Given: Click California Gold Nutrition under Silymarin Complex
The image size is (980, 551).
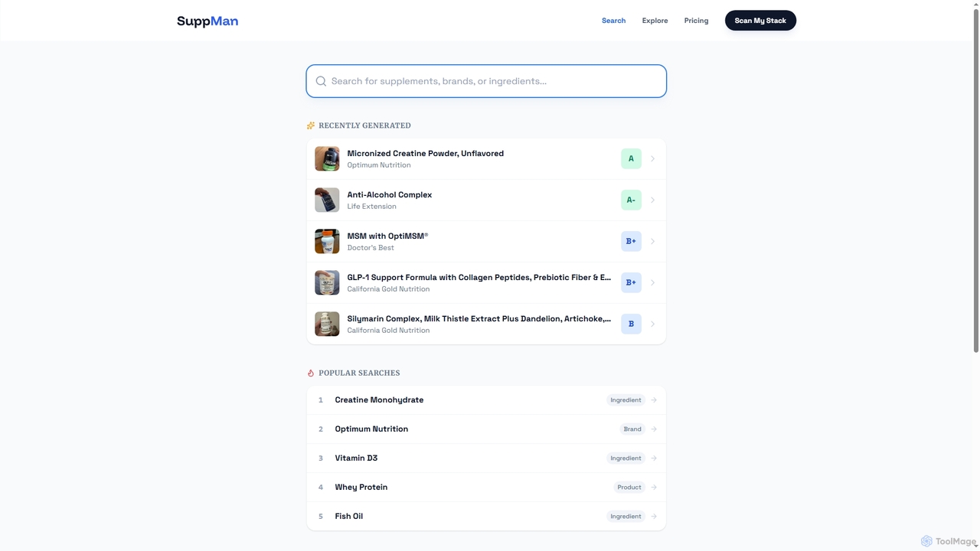Looking at the screenshot, I should [x=388, y=331].
